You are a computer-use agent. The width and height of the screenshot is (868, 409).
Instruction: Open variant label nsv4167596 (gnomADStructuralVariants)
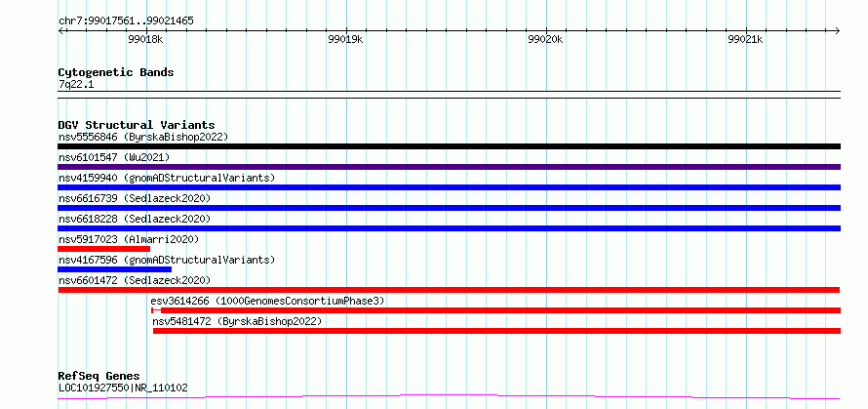coord(167,260)
